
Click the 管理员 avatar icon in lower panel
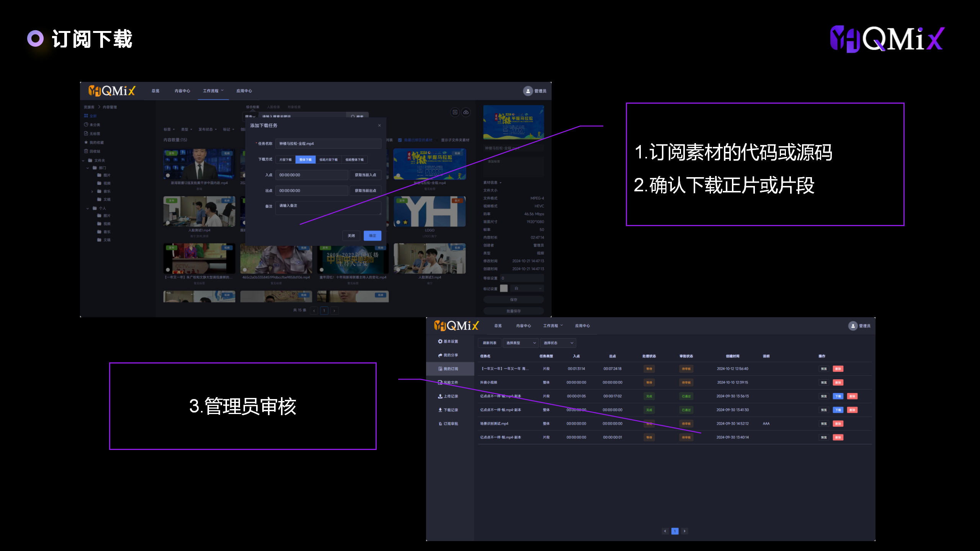pos(853,326)
